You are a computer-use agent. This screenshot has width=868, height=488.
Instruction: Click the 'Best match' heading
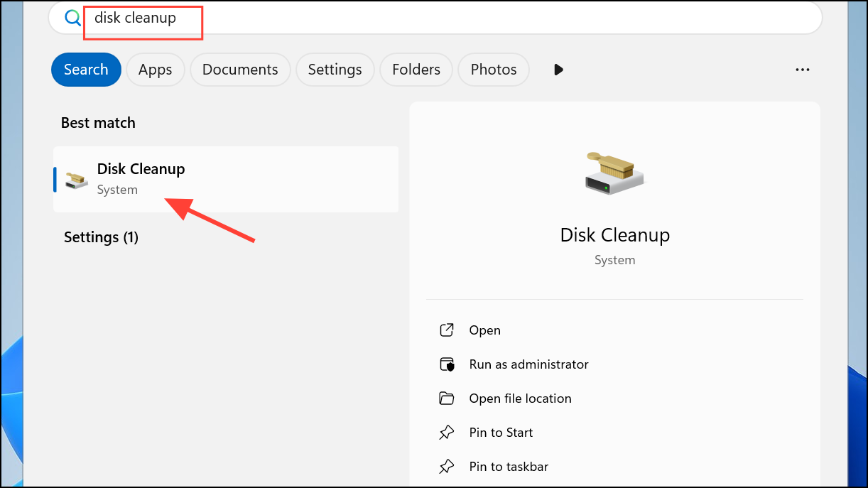pyautogui.click(x=98, y=123)
